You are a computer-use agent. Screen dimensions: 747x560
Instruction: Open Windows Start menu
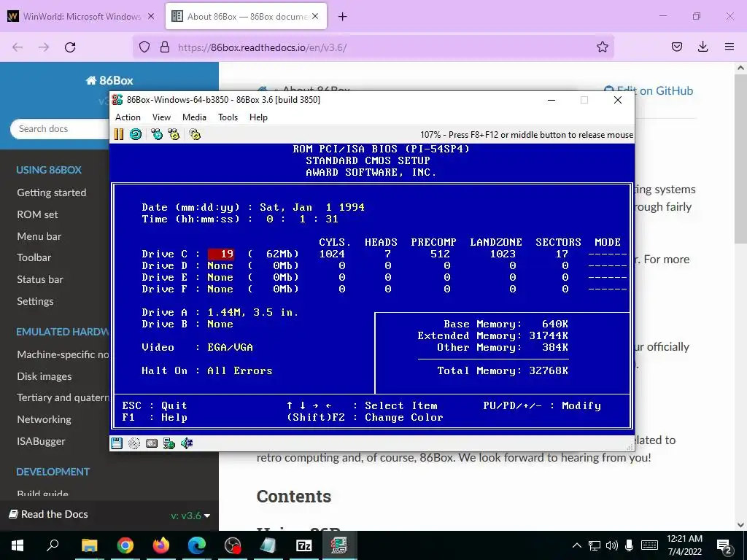(x=18, y=545)
